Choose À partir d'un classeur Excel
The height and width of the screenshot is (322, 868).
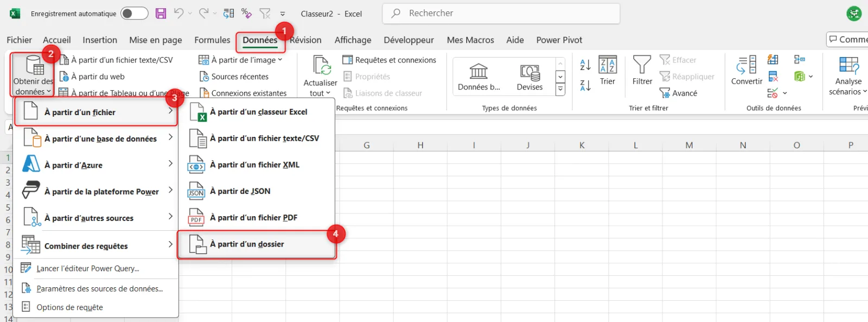[257, 112]
